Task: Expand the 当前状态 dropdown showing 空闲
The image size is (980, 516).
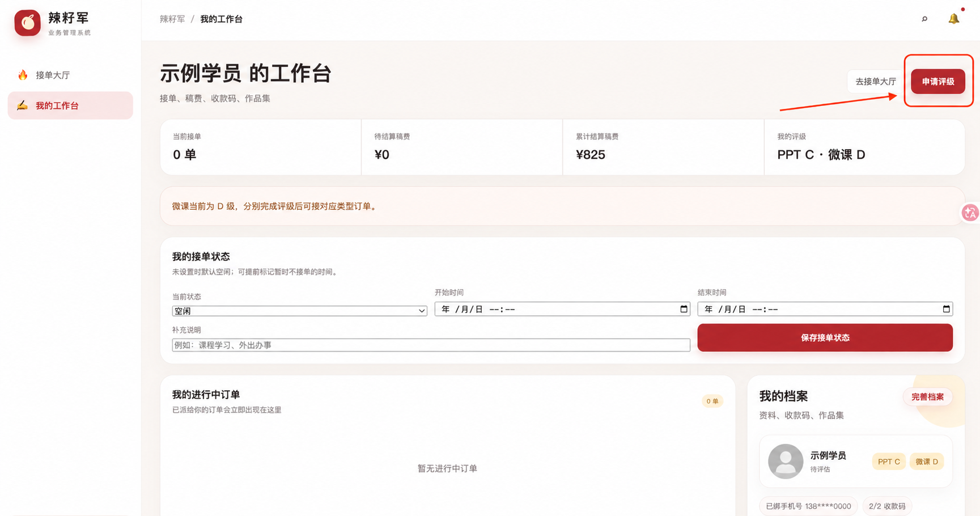Action: [299, 311]
